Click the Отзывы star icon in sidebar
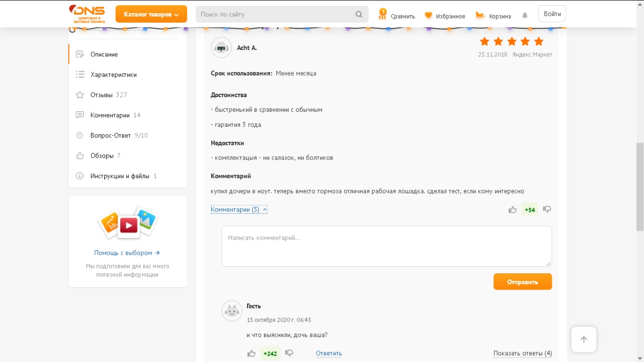Viewport: 644px width, 362px height. pyautogui.click(x=79, y=95)
